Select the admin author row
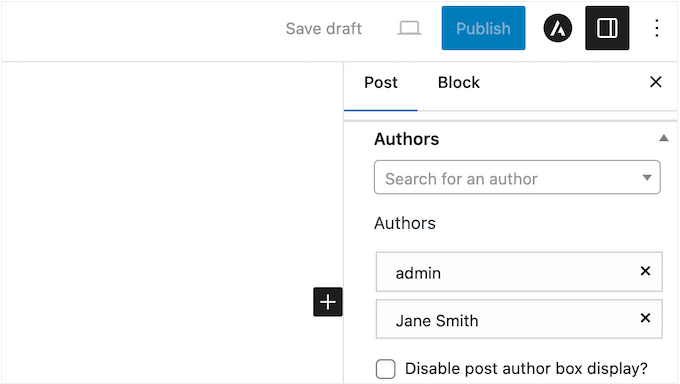Screen dimensions: 680x384 pyautogui.click(x=519, y=272)
